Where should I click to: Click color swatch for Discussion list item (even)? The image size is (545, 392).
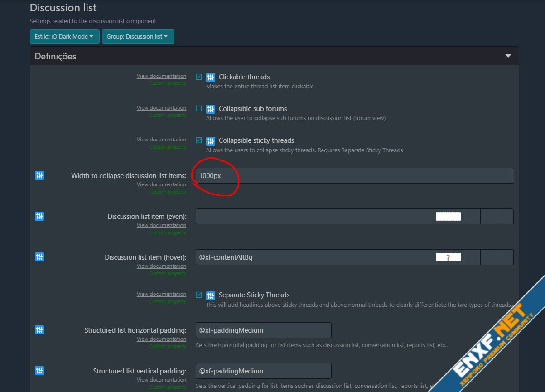448,217
